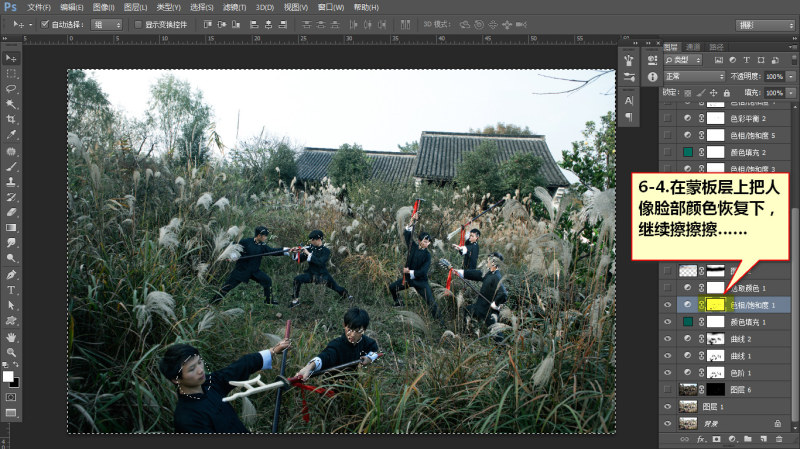800x449 pixels.
Task: Hide the 曲线 2 layer
Action: pyautogui.click(x=667, y=339)
